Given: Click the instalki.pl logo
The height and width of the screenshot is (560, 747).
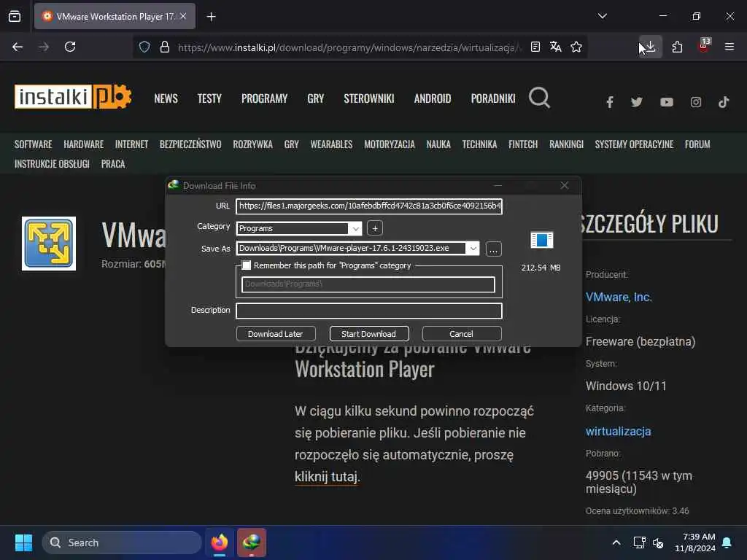Looking at the screenshot, I should pyautogui.click(x=73, y=97).
